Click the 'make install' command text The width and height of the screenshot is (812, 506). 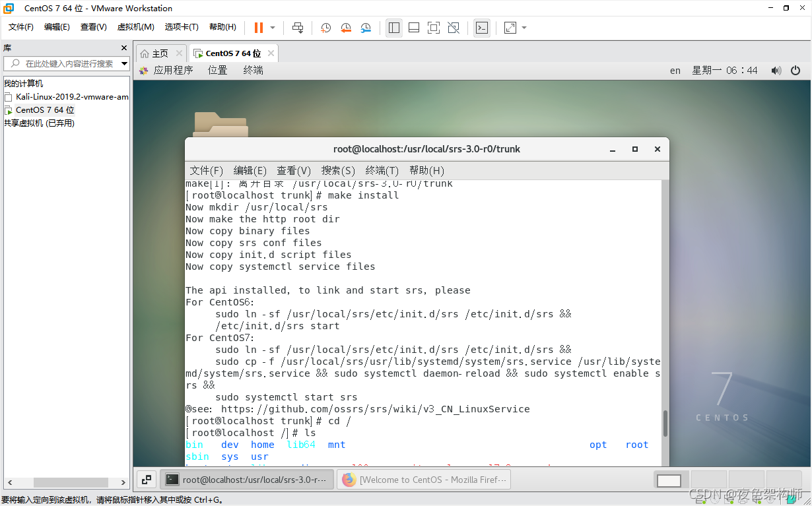tap(363, 195)
